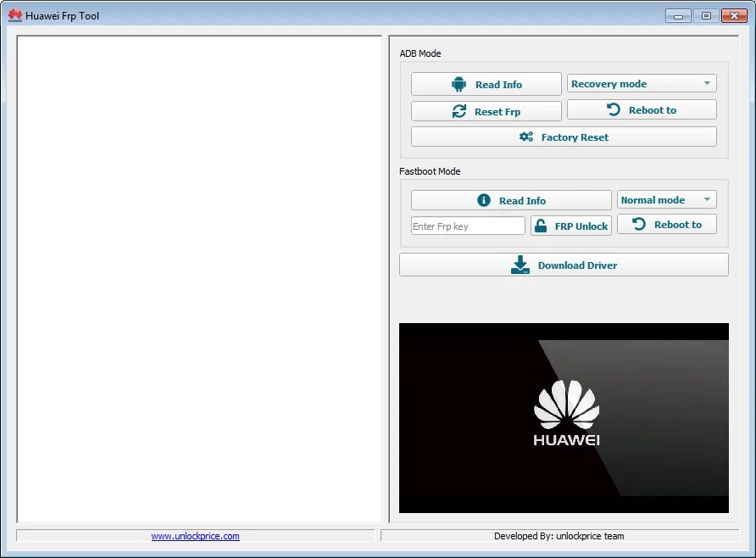This screenshot has height=558, width=756.
Task: Click the gears icon on Factory Reset
Action: click(x=526, y=137)
